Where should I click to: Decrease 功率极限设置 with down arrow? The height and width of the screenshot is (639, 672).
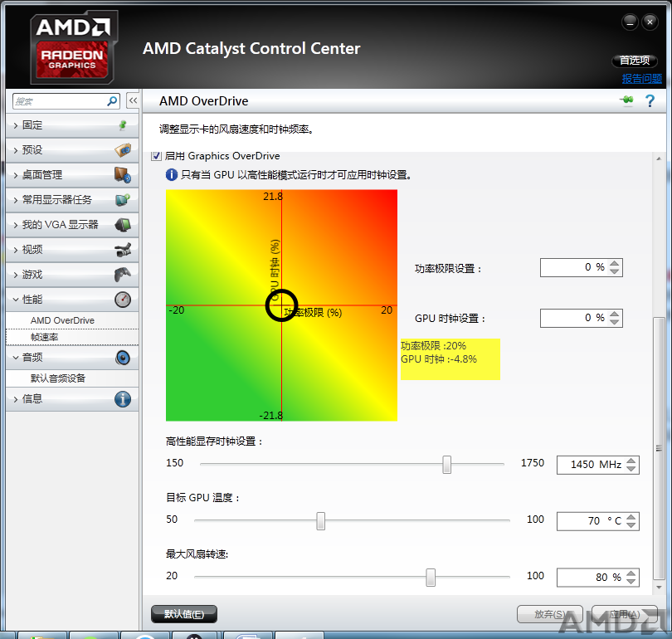pyautogui.click(x=615, y=271)
